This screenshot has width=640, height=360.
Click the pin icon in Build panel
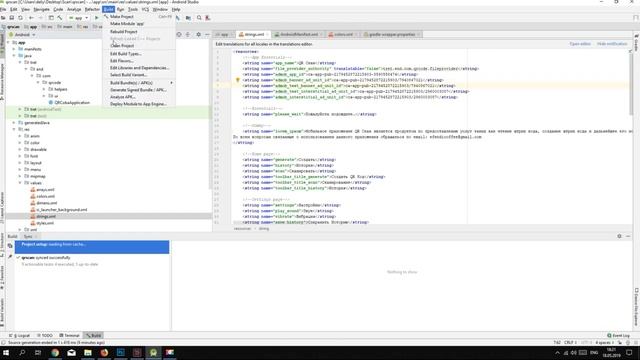pos(10,257)
